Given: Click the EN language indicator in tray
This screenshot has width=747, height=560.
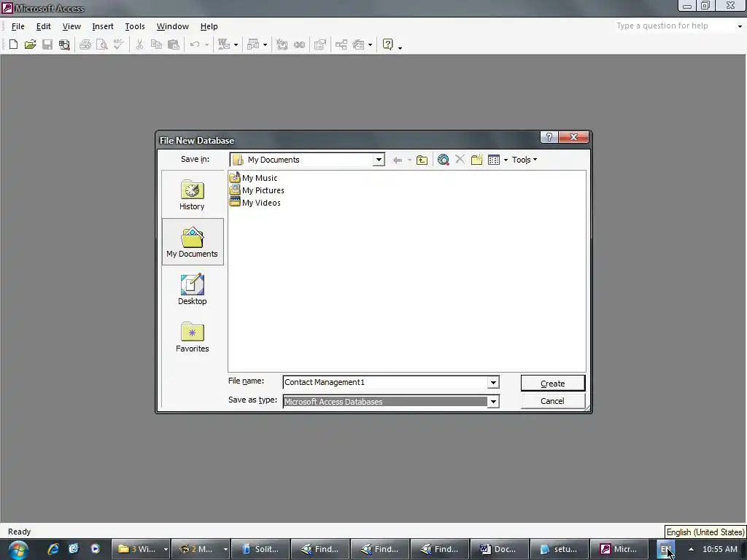Looking at the screenshot, I should (x=665, y=549).
